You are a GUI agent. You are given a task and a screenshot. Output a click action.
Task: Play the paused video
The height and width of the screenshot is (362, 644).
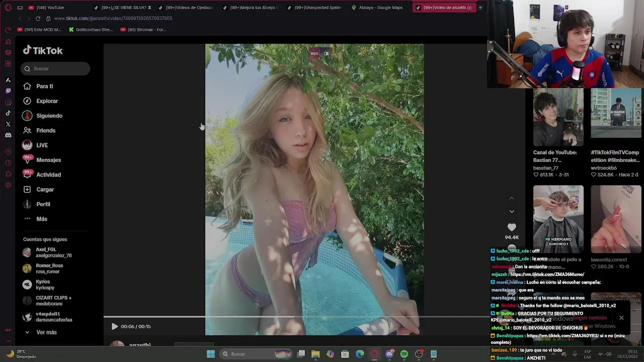(x=114, y=326)
